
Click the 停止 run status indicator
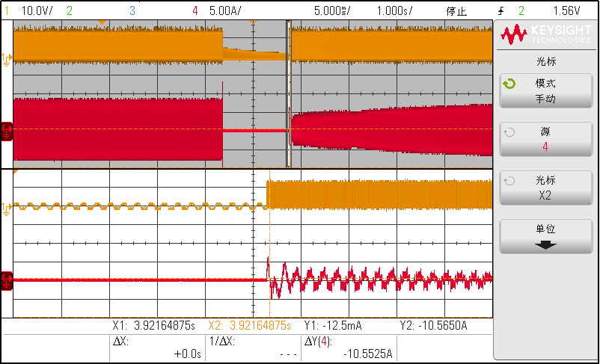point(456,11)
